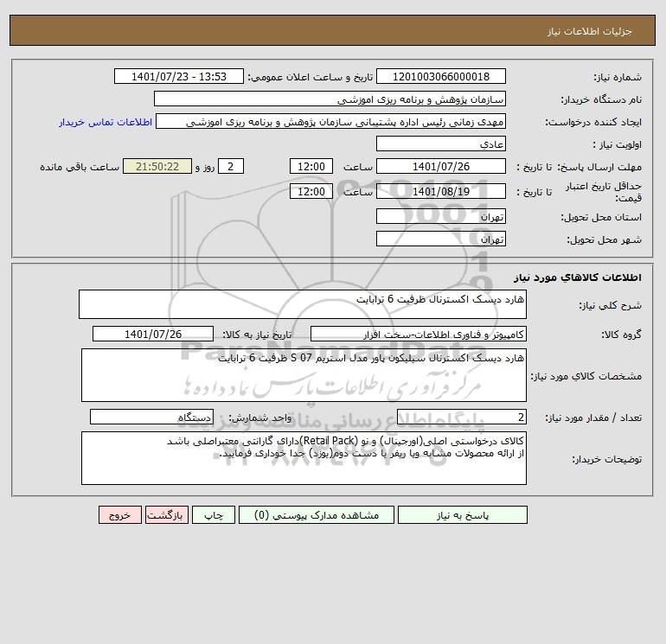Click the item specifications text box

[304, 375]
